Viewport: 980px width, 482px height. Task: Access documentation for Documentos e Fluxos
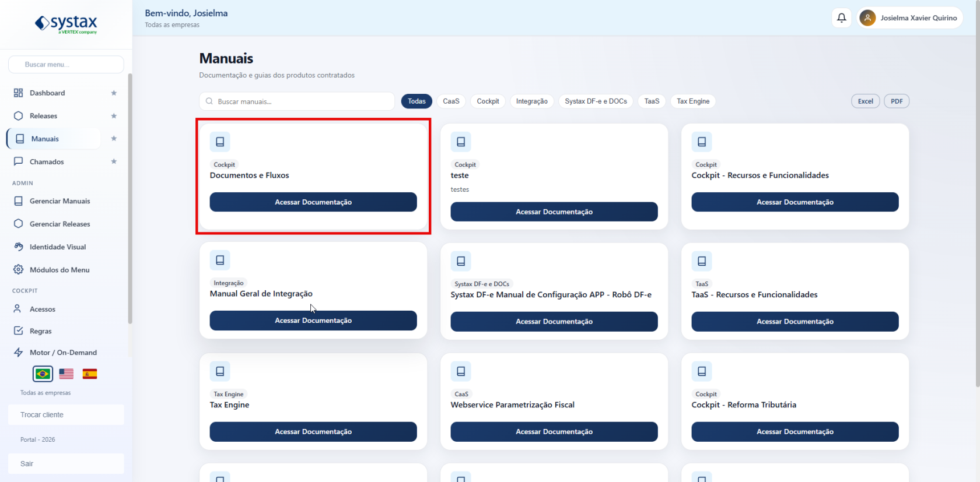tap(313, 202)
